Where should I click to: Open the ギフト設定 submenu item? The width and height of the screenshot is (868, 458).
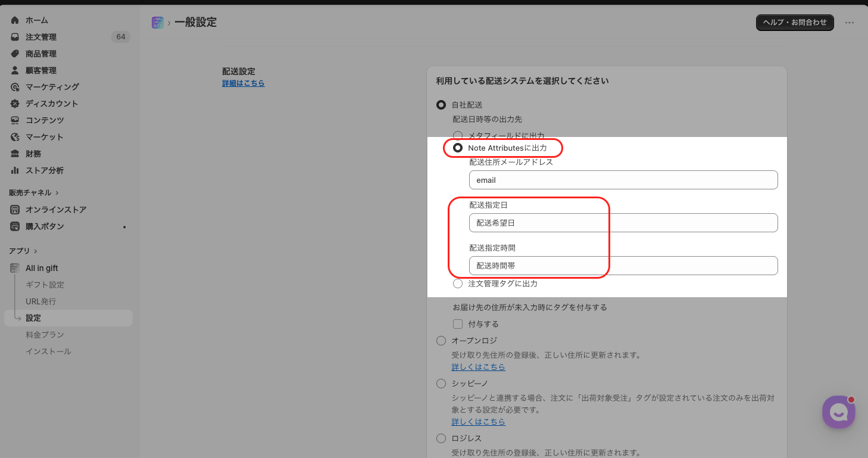(45, 285)
